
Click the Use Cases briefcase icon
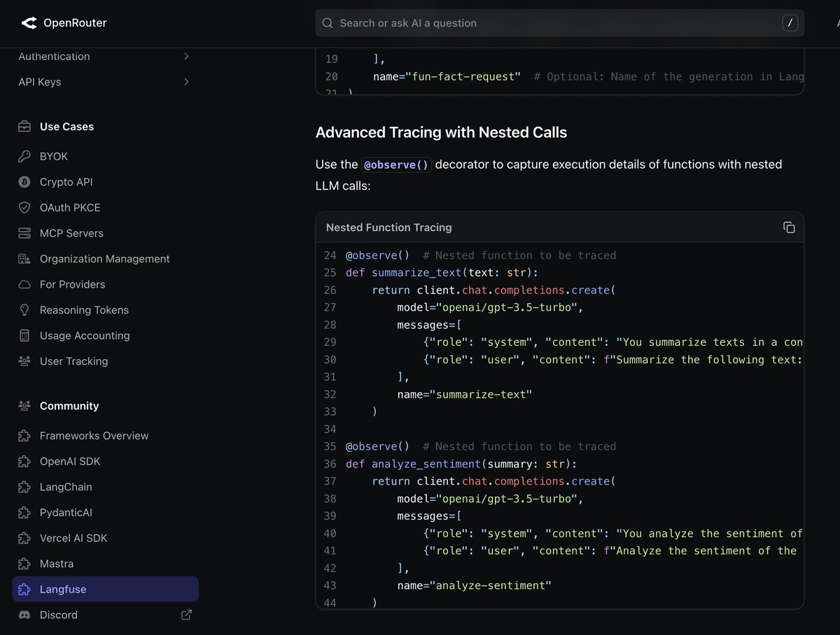point(24,127)
